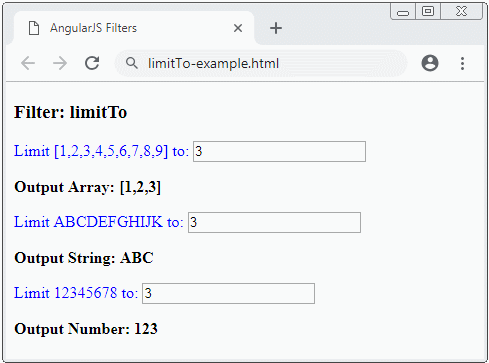
Task: Click the 'Output Array: [1,2,3]' text
Action: [x=88, y=187]
